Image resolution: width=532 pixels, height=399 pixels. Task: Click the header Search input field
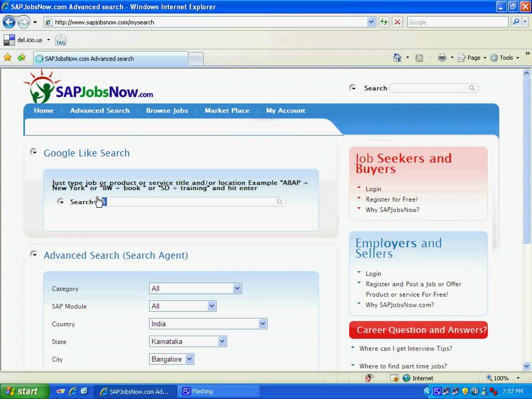click(x=429, y=88)
